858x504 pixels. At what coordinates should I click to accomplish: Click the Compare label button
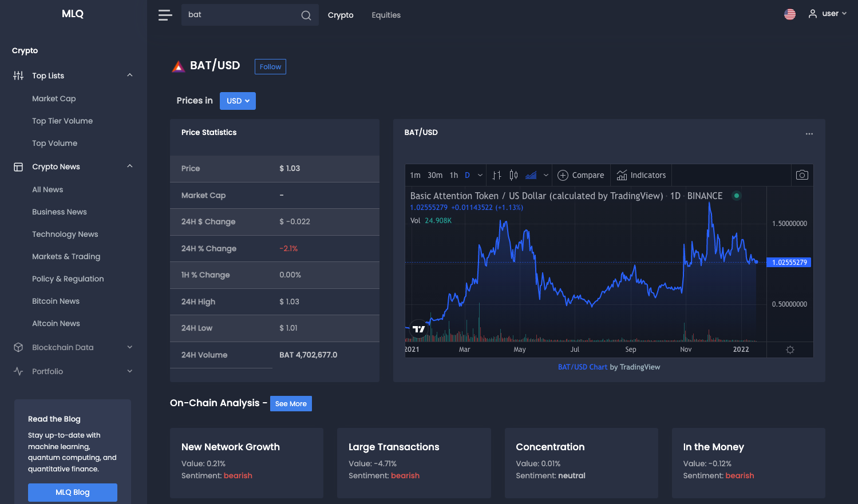point(588,175)
